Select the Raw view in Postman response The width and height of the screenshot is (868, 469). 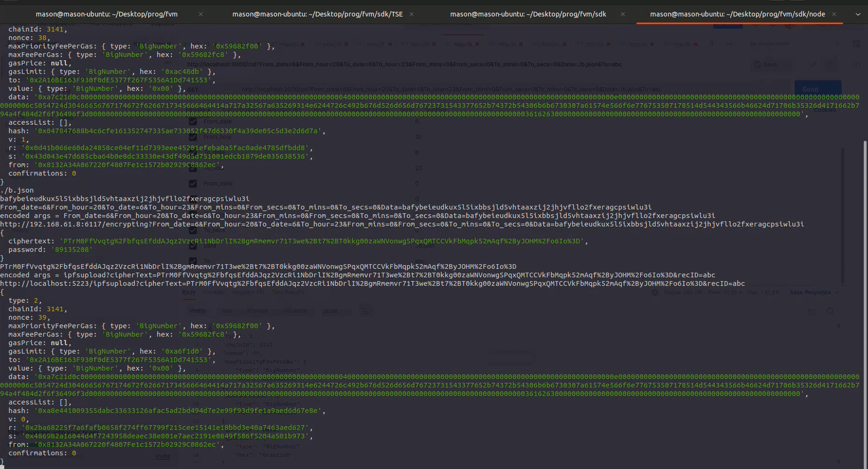[226, 311]
